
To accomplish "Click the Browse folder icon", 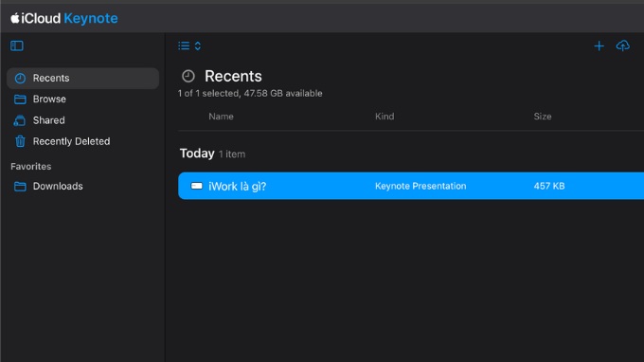I will (20, 99).
